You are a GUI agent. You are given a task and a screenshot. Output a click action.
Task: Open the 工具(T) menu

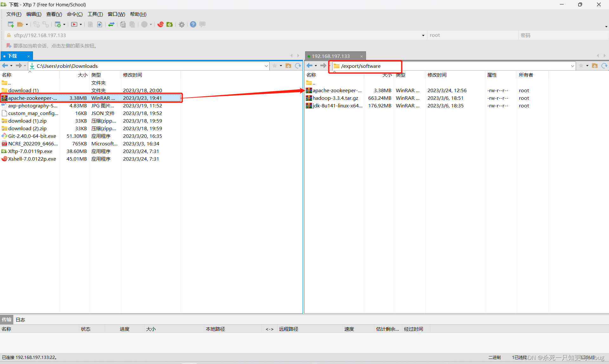coord(95,14)
